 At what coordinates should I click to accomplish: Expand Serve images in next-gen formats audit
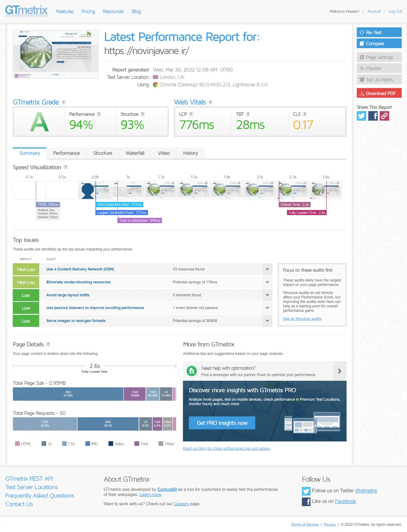(267, 321)
